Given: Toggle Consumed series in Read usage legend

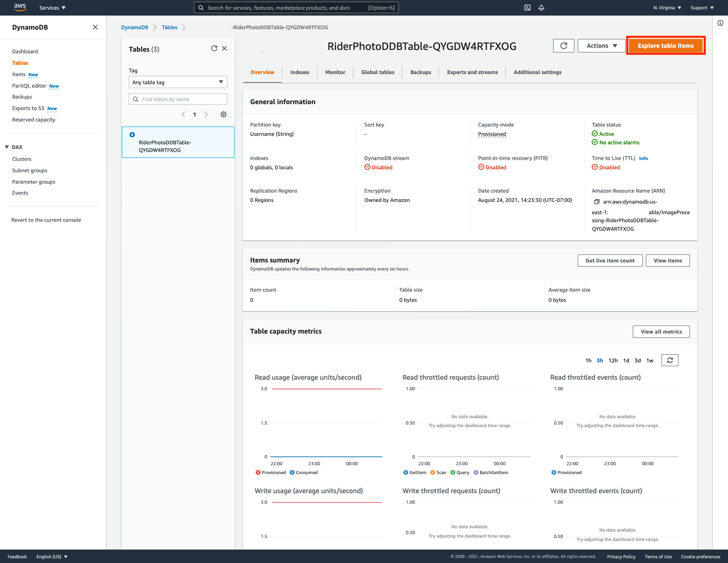Looking at the screenshot, I should (304, 472).
